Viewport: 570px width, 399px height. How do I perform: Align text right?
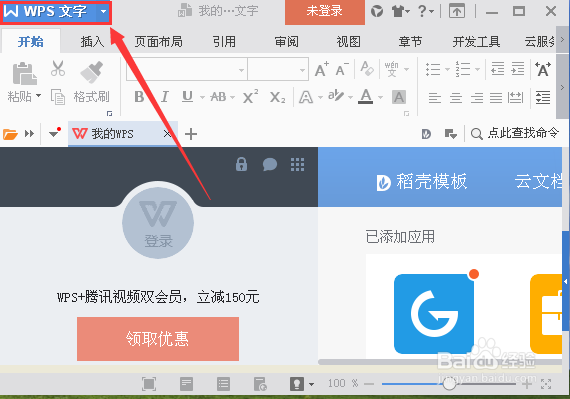477,97
